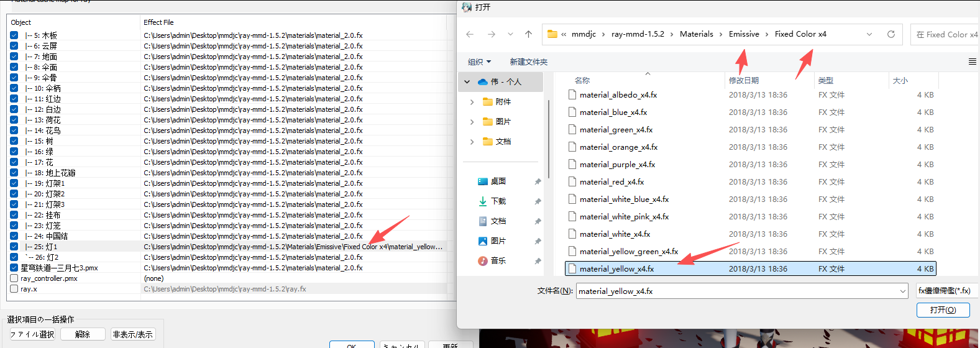Click the search box in Fixed Color x4
This screenshot has height=348, width=980.
pyautogui.click(x=945, y=34)
